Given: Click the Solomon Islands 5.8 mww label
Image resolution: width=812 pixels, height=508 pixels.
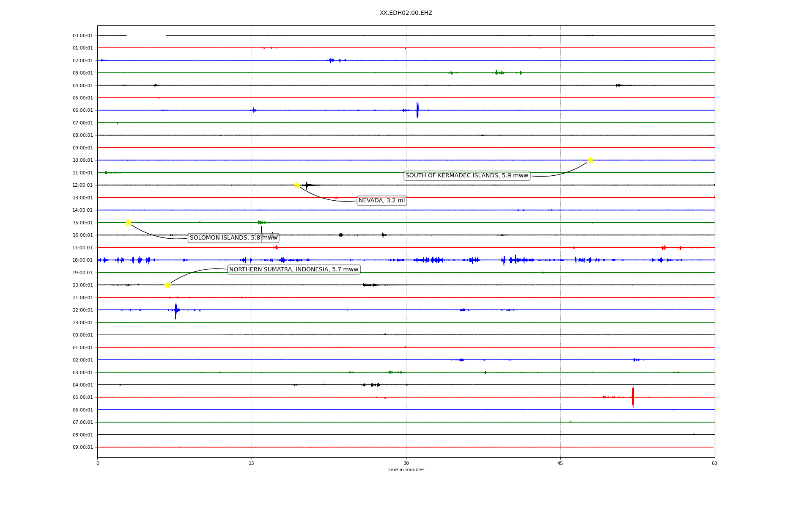Looking at the screenshot, I should tap(233, 238).
